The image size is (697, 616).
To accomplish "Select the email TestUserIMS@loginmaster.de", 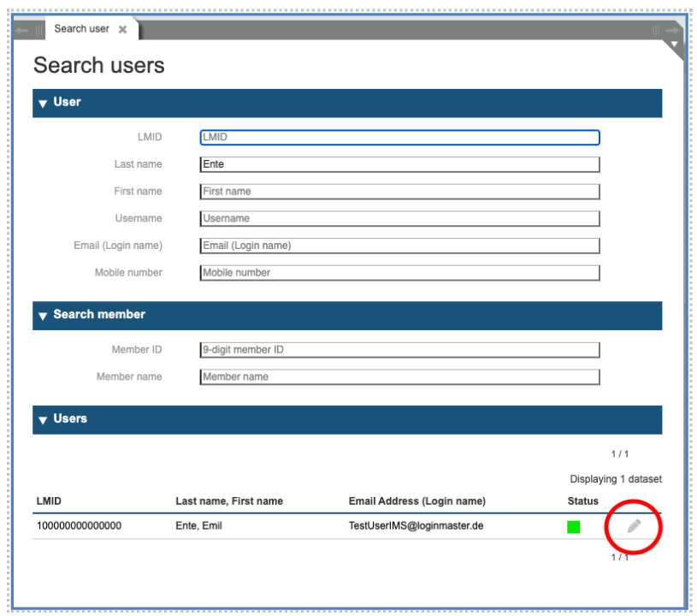I will click(x=415, y=525).
